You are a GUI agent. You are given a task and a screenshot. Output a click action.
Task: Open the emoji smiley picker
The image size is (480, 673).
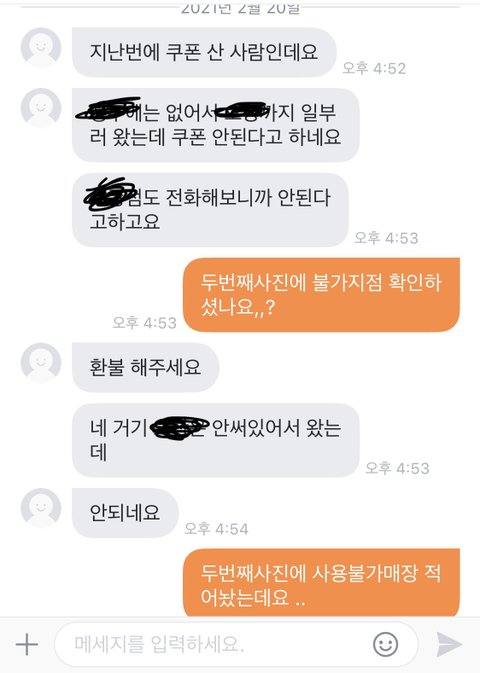pyautogui.click(x=385, y=644)
